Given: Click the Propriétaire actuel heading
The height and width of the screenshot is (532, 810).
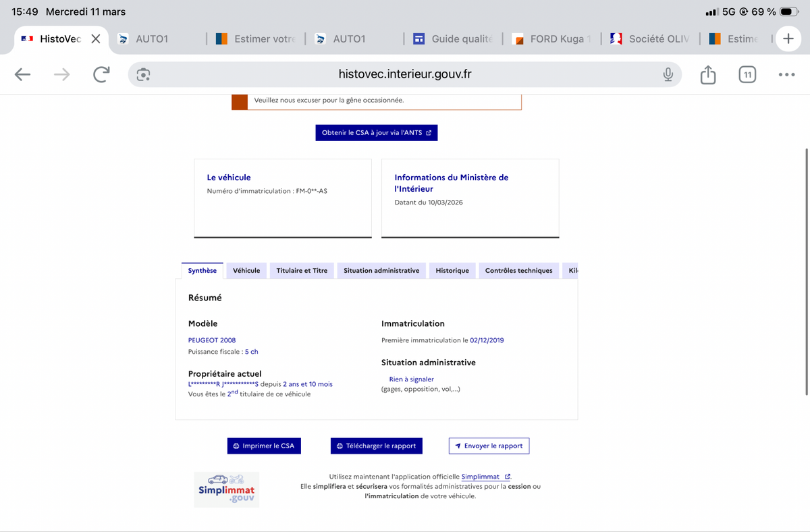Looking at the screenshot, I should 225,373.
